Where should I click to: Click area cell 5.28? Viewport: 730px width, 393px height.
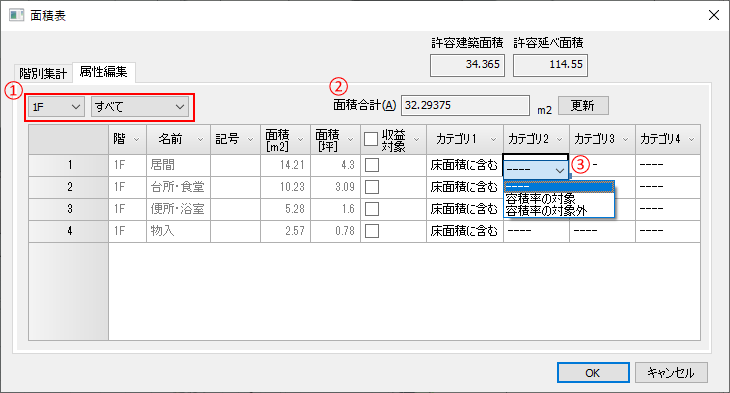coord(285,209)
